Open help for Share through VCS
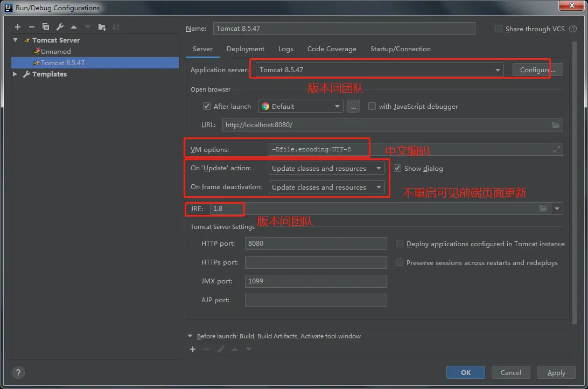The width and height of the screenshot is (588, 389). [x=573, y=29]
